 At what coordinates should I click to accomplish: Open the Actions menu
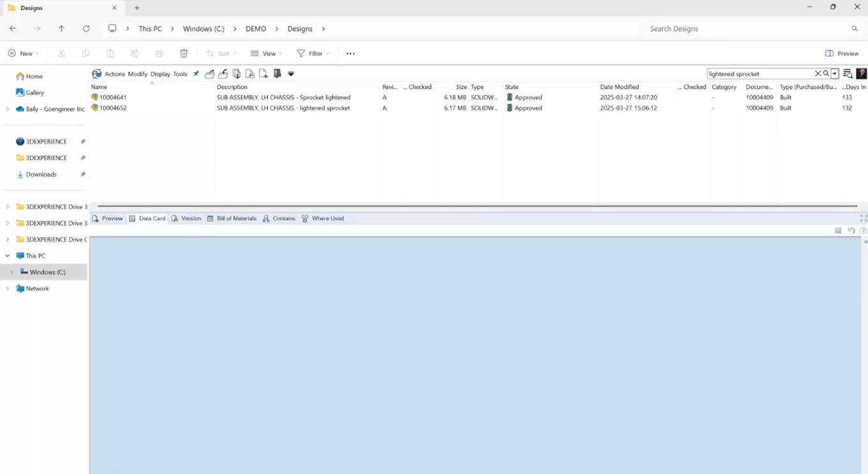tap(115, 74)
